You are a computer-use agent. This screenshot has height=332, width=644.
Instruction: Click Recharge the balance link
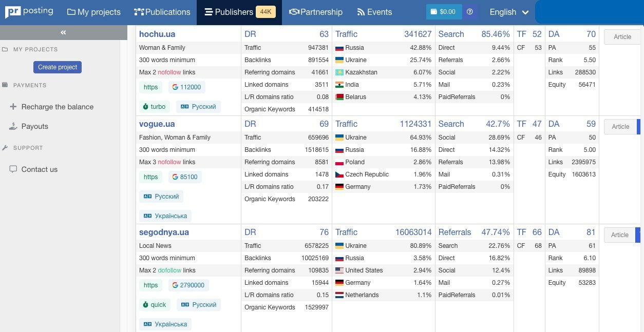pyautogui.click(x=58, y=107)
